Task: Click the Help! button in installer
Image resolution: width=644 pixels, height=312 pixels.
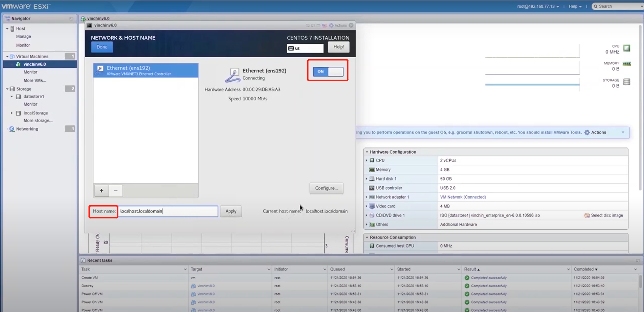Action: tap(338, 47)
